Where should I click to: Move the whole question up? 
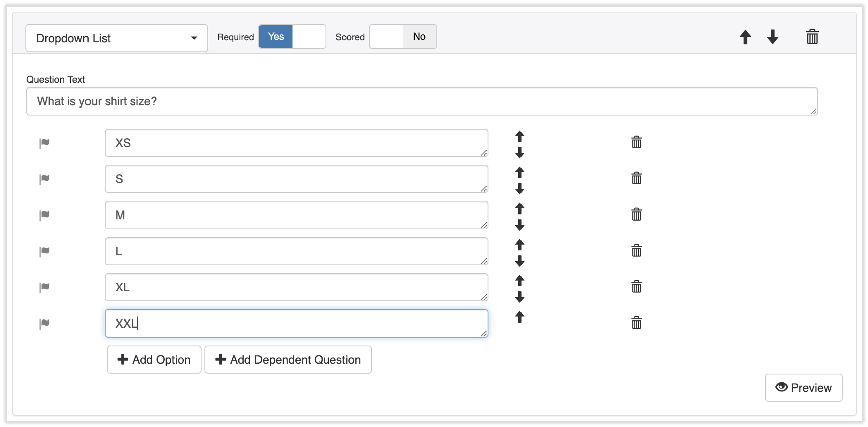[745, 37]
